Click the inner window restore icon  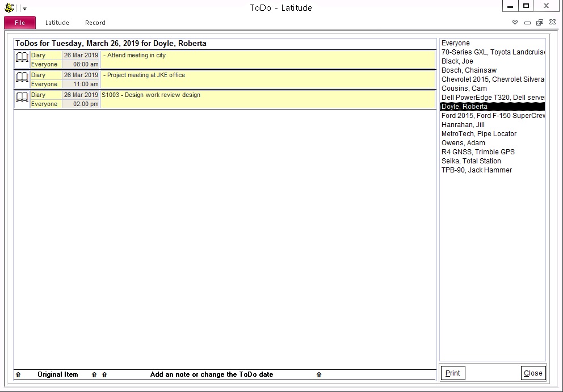pyautogui.click(x=539, y=23)
